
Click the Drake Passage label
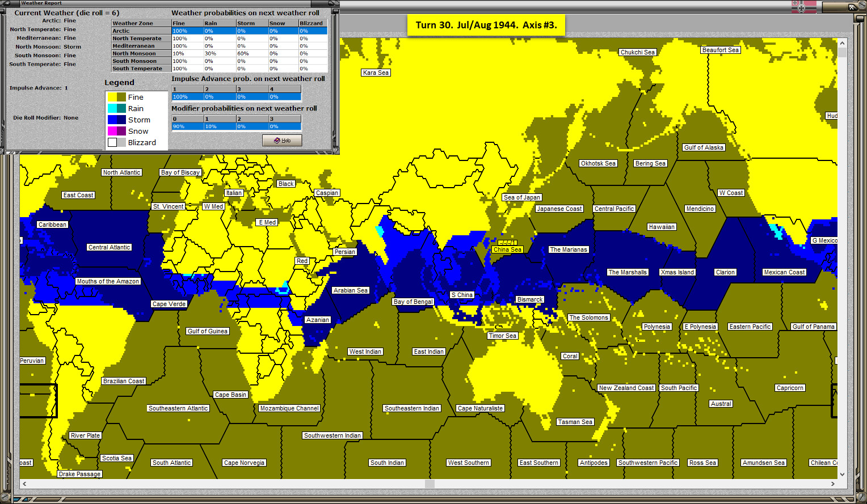79,474
